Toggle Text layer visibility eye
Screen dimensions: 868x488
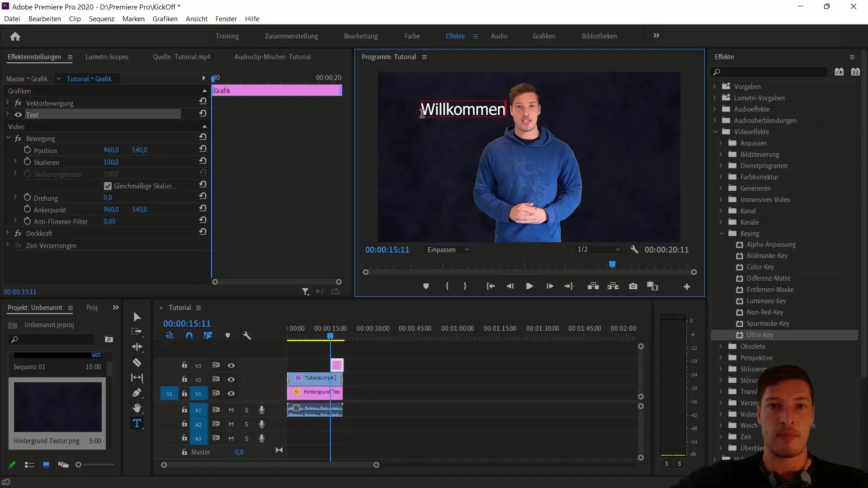tap(18, 115)
